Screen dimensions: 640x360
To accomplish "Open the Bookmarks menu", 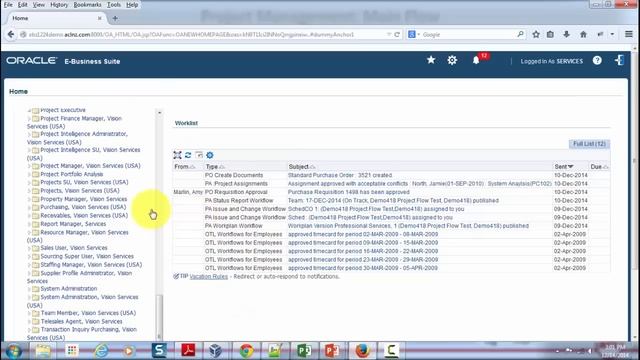I will (x=87, y=5).
